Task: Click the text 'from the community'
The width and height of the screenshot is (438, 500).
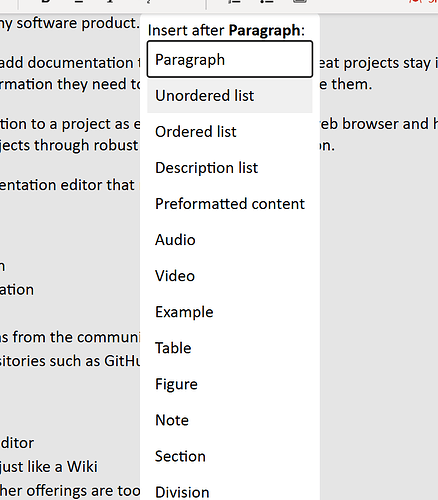Action: click(x=77, y=337)
